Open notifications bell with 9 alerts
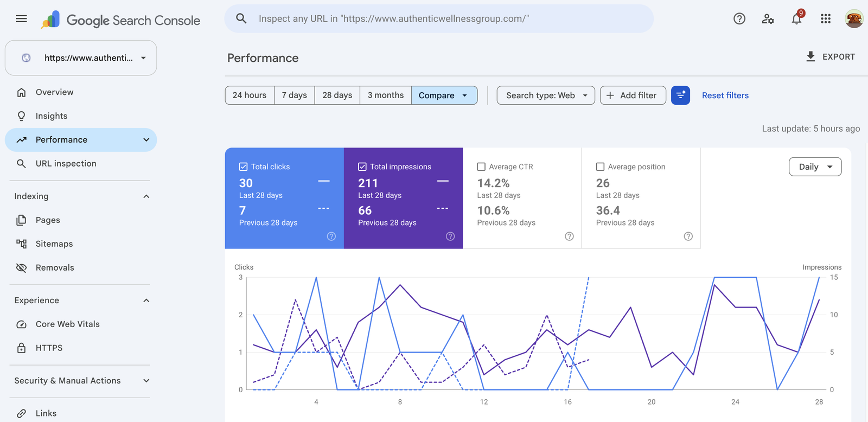This screenshot has width=868, height=422. click(797, 18)
